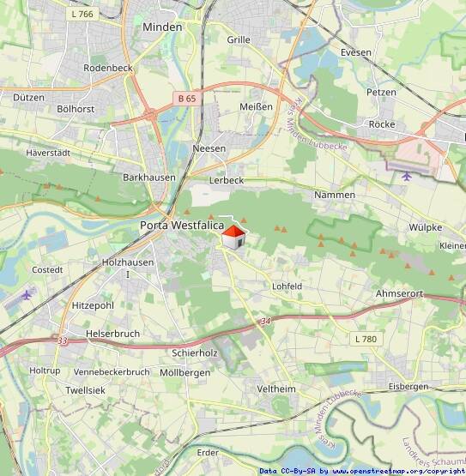
Task: Click the Barkhausen place label
Action: tap(148, 178)
